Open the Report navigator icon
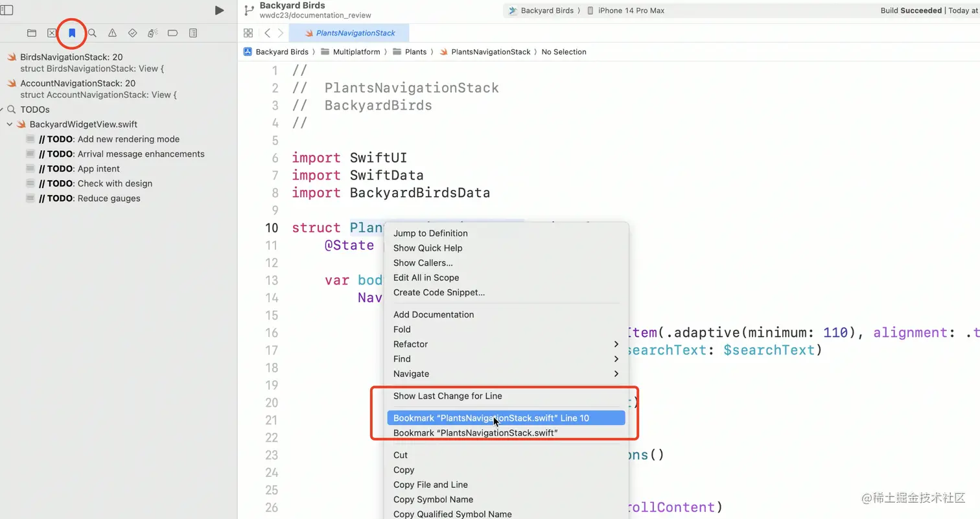 click(193, 33)
